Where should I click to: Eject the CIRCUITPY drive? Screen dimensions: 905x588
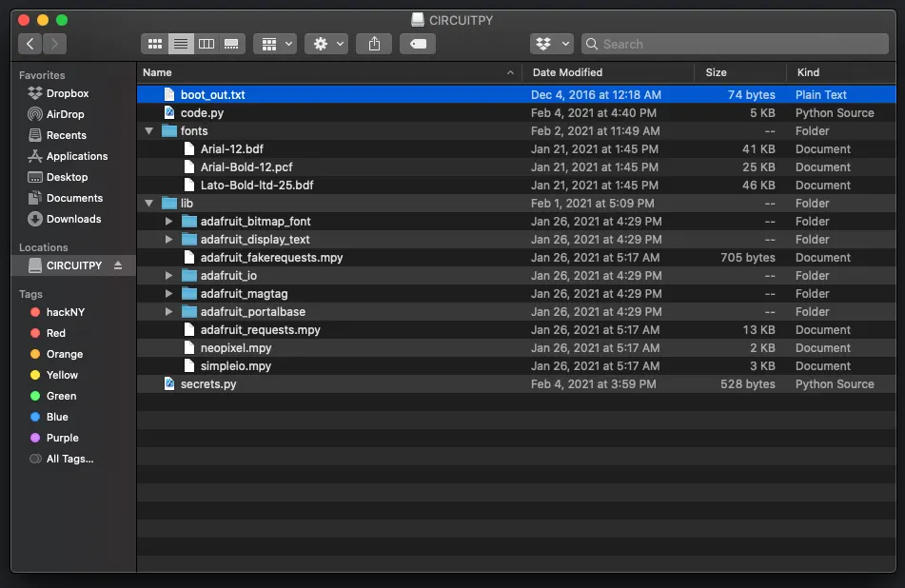(118, 265)
